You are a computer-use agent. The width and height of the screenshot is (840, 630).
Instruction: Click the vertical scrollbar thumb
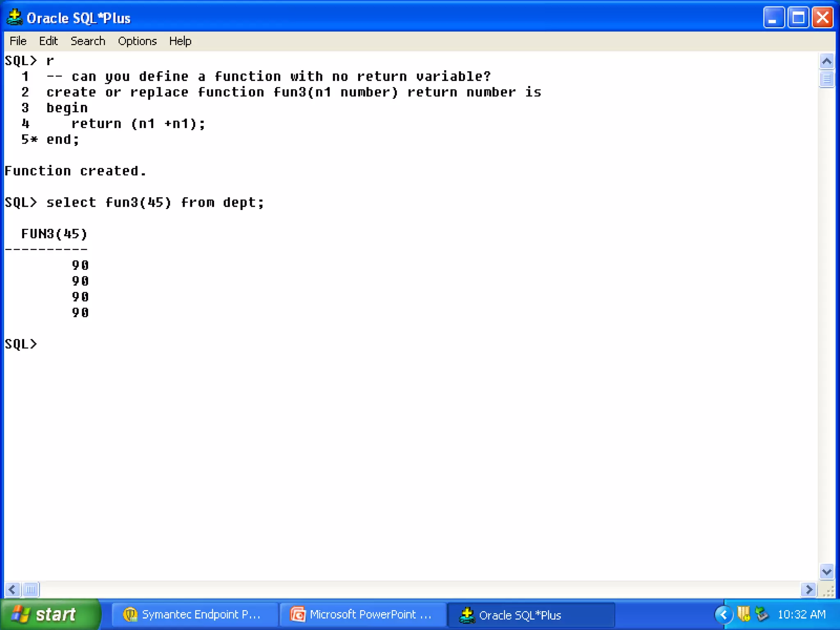coord(826,79)
